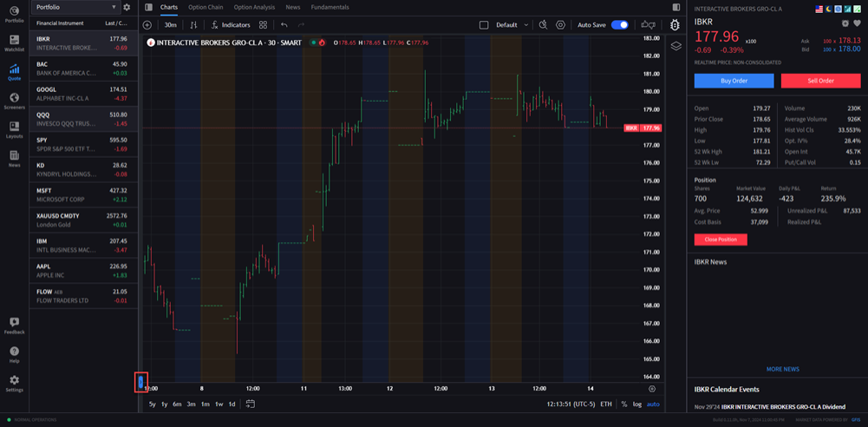Toggle the Auto Save switch

[x=619, y=25]
